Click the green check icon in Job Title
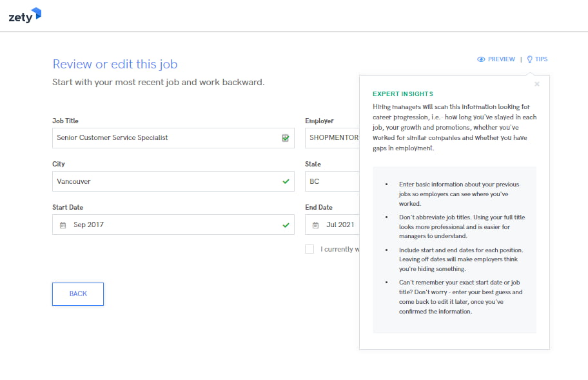This screenshot has width=588, height=380. [x=286, y=138]
